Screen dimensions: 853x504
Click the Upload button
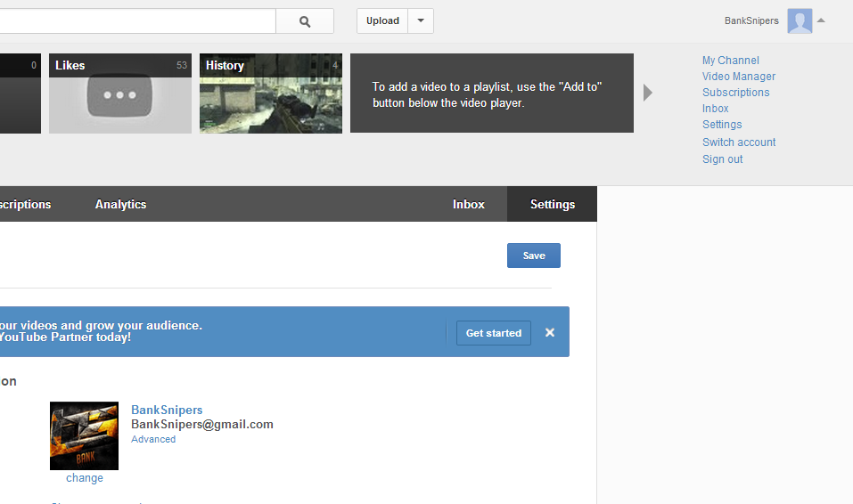point(382,21)
